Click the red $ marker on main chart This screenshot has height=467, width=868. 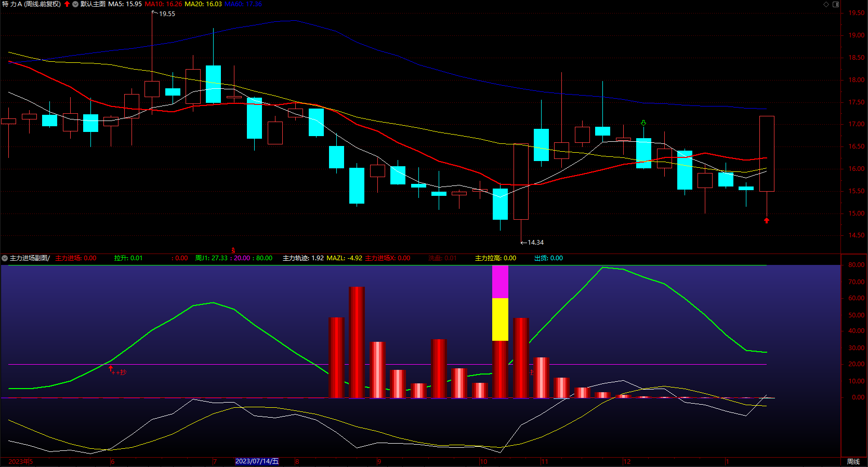click(233, 250)
